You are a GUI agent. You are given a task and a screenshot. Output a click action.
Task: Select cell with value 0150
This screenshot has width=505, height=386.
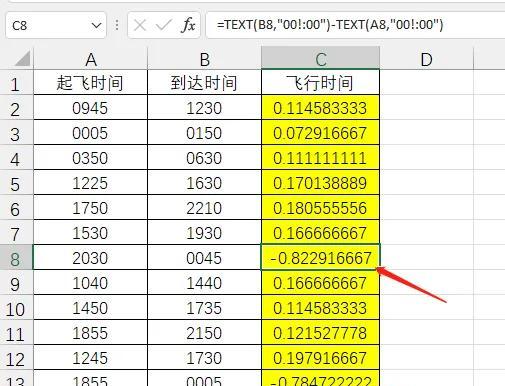coord(204,133)
